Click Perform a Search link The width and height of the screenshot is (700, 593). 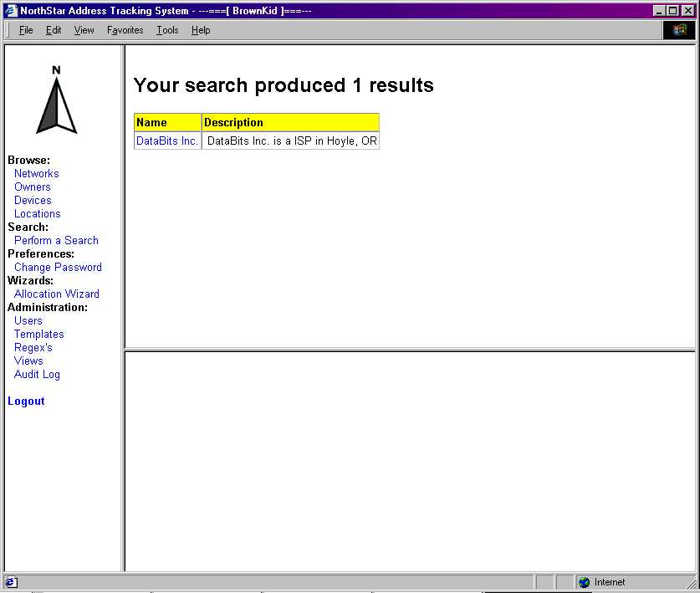pos(56,240)
